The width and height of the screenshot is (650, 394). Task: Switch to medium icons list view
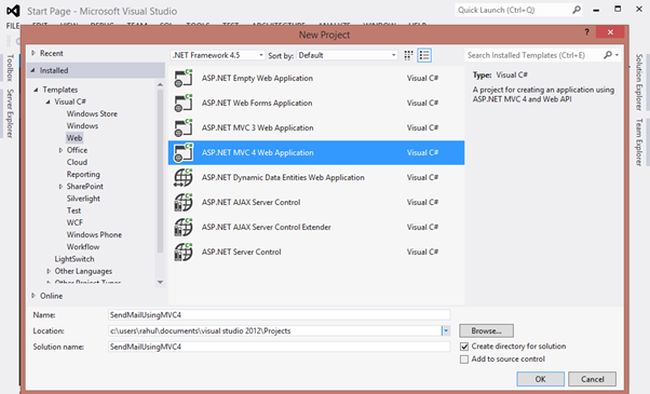424,55
